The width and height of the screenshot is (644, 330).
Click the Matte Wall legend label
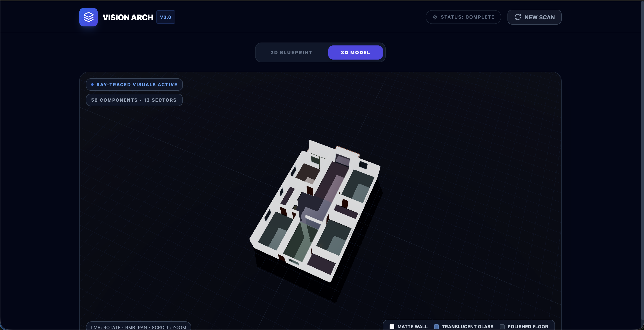(412, 326)
